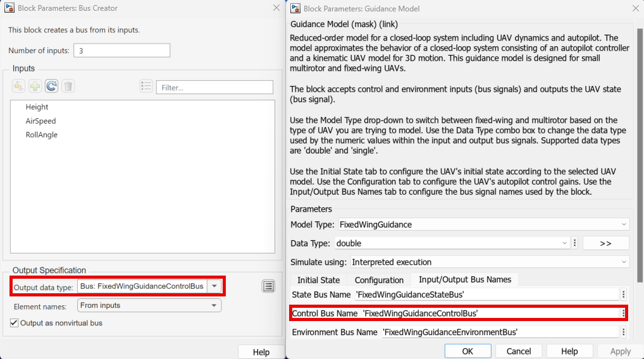Viewport: 644px width, 359px height.
Task: Click the Filter input field
Action: [x=214, y=87]
